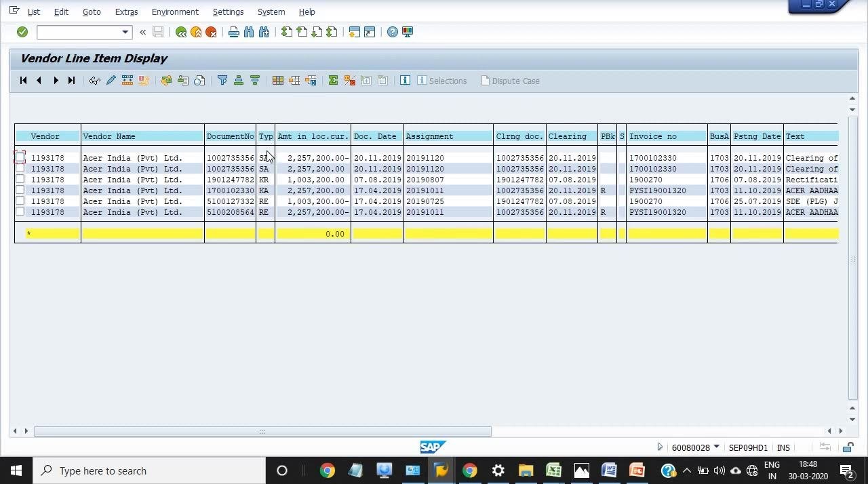Go to next item using right arrow
Image resolution: width=868 pixels, height=484 pixels.
[x=56, y=81]
